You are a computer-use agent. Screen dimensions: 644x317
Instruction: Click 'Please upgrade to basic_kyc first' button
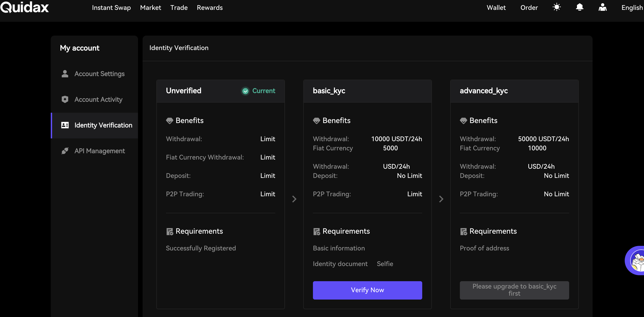(x=514, y=290)
